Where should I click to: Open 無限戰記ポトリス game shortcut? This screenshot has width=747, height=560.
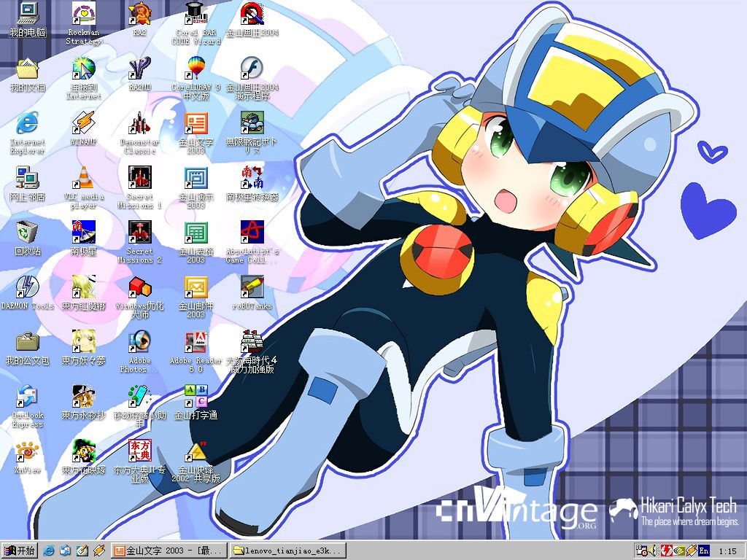pos(252,133)
